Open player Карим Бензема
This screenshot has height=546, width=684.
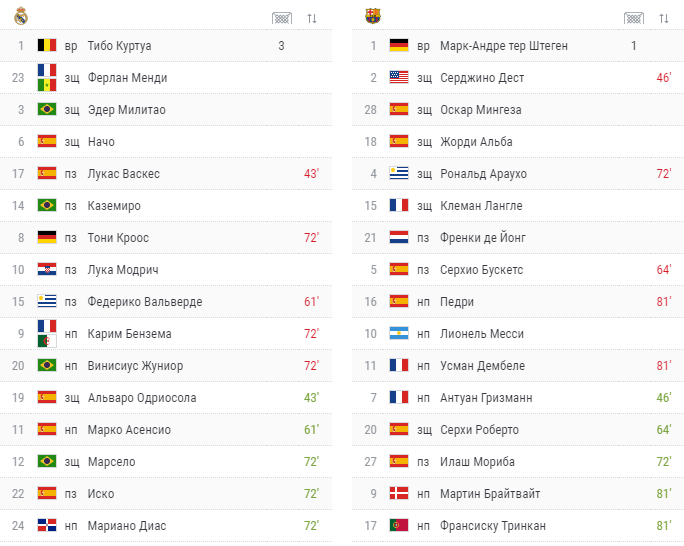coord(130,334)
